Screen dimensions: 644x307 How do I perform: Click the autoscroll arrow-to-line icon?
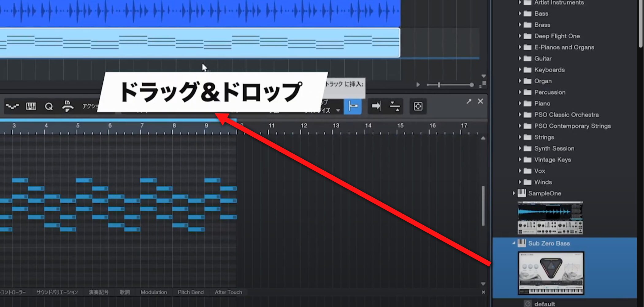[376, 106]
